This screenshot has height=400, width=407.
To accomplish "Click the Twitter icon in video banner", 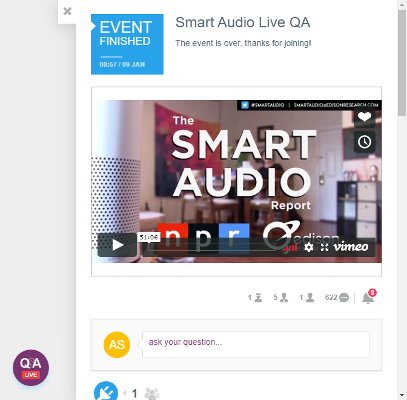I will (x=245, y=105).
